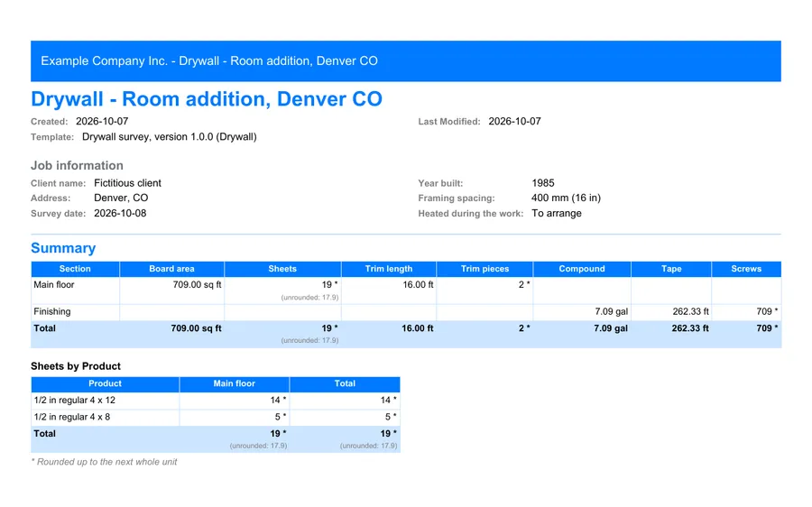The width and height of the screenshot is (812, 507).
Task: Select the 'Finishing' row label
Action: (x=52, y=312)
